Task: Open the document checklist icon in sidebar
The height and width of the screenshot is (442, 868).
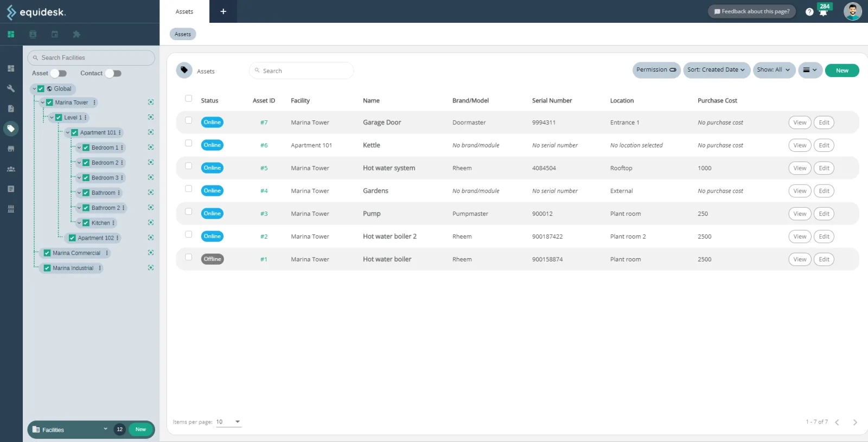Action: pyautogui.click(x=11, y=108)
